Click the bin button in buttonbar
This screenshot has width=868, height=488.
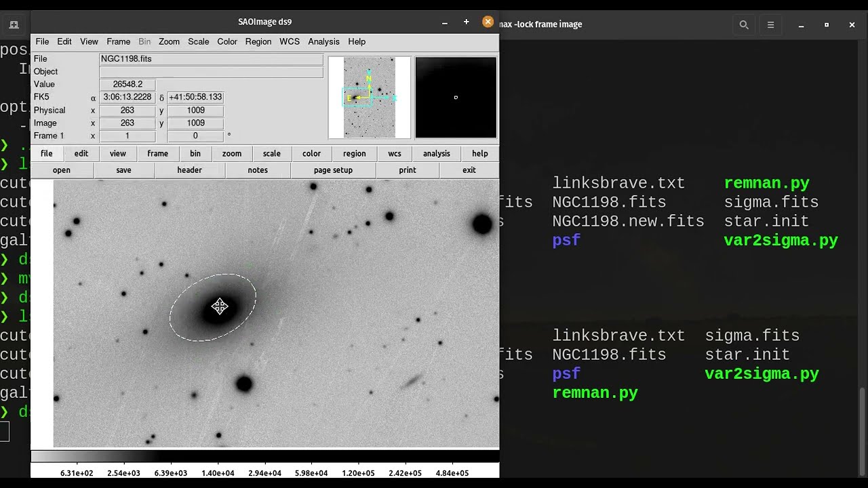(195, 153)
